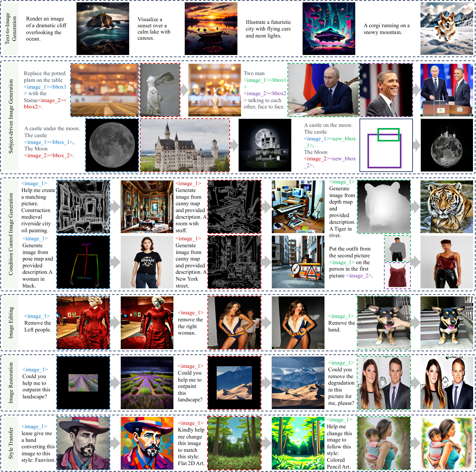Select the dark red camisole top image
This screenshot has width=476, height=472.
[x=397, y=276]
